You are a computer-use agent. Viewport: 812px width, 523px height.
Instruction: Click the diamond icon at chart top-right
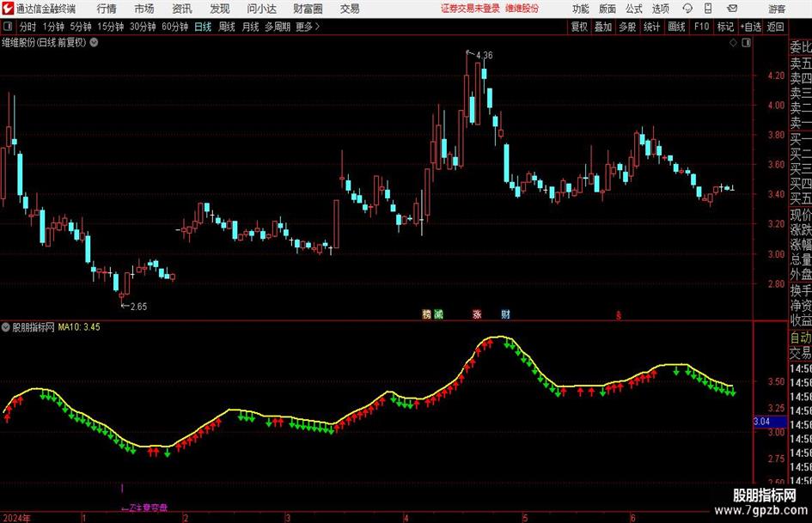click(x=733, y=43)
